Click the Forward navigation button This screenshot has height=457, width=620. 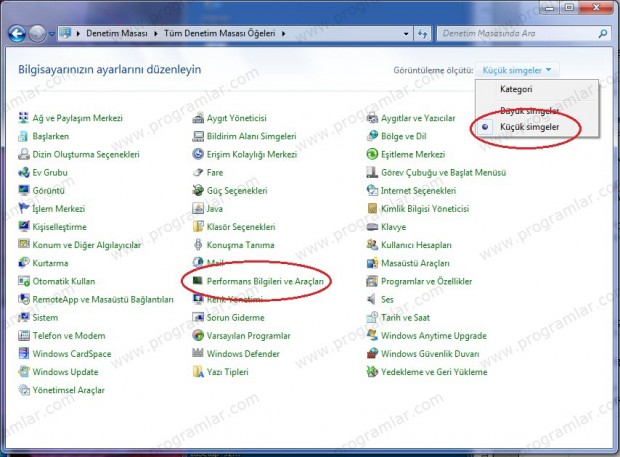pyautogui.click(x=38, y=34)
